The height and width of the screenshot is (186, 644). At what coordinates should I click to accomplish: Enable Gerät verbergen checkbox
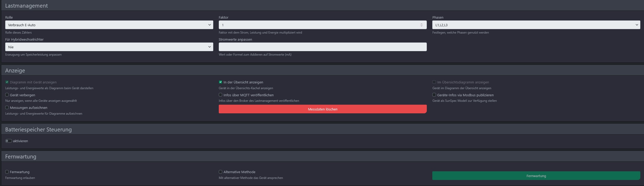[x=7, y=95]
